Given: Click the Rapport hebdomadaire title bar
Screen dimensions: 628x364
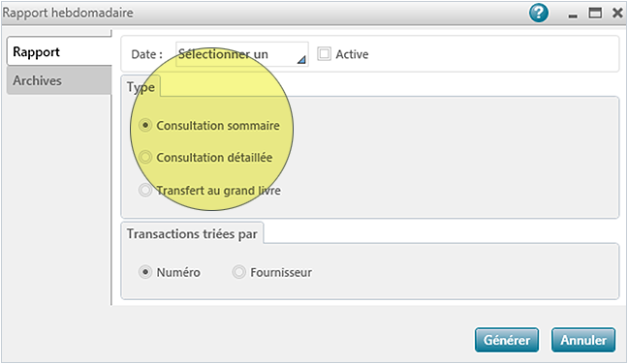Looking at the screenshot, I should click(265, 13).
